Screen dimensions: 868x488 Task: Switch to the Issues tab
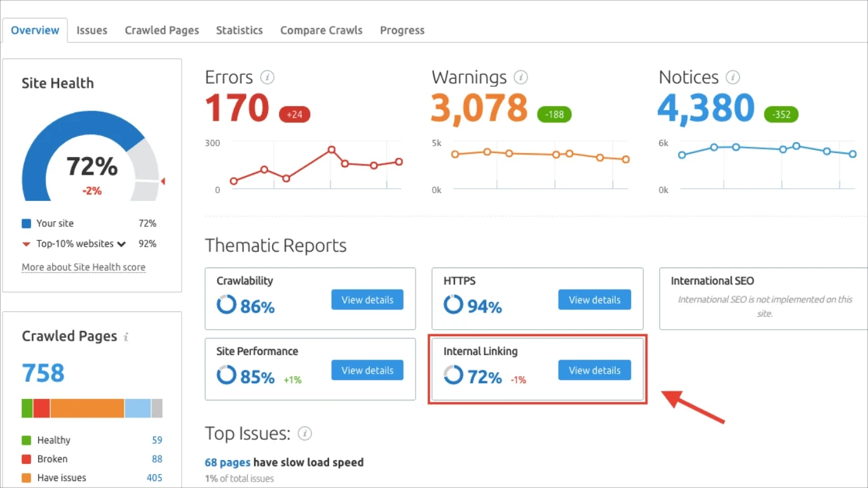[92, 30]
